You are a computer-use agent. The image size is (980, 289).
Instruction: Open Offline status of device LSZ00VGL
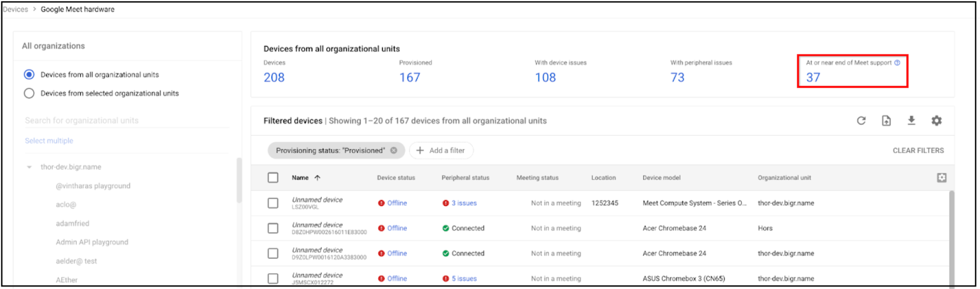point(397,203)
